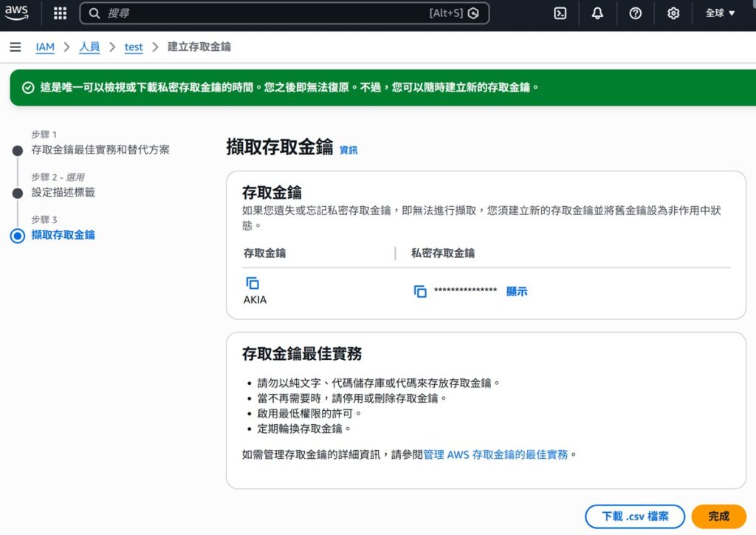Open the services grid menu icon
756x535 pixels.
[x=60, y=13]
